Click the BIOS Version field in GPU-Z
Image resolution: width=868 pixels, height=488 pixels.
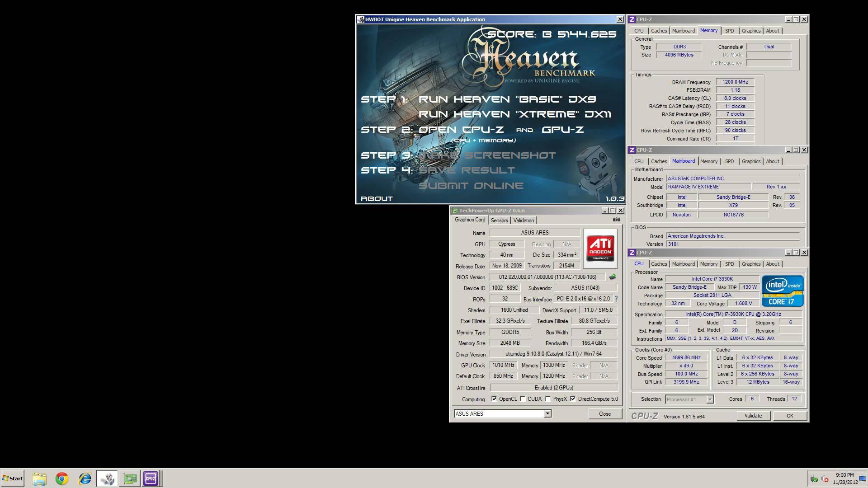[x=547, y=277]
